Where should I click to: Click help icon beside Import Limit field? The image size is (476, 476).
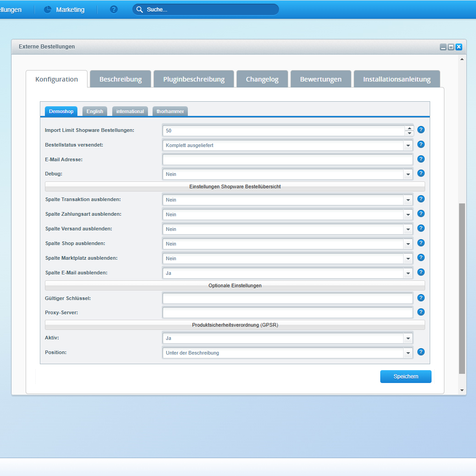pyautogui.click(x=421, y=130)
